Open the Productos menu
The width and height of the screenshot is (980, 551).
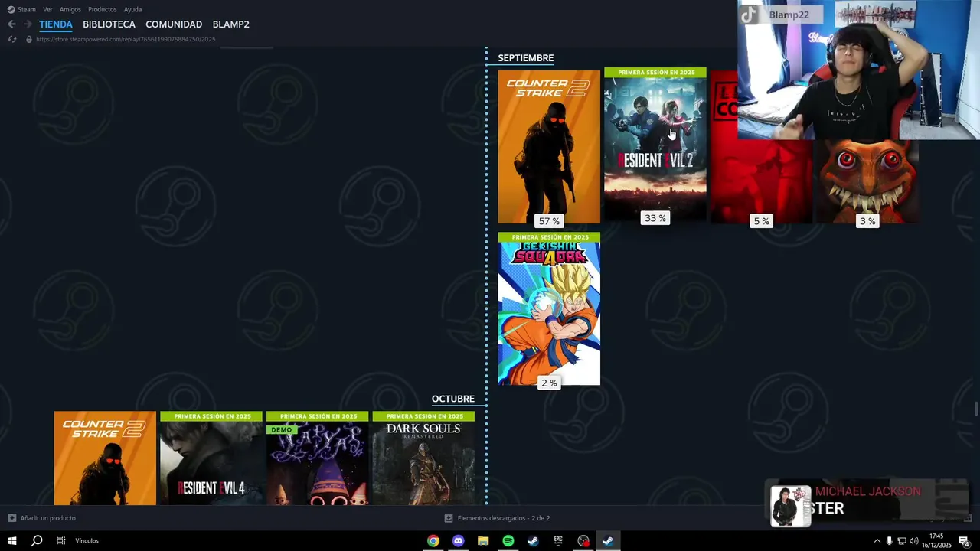(103, 9)
